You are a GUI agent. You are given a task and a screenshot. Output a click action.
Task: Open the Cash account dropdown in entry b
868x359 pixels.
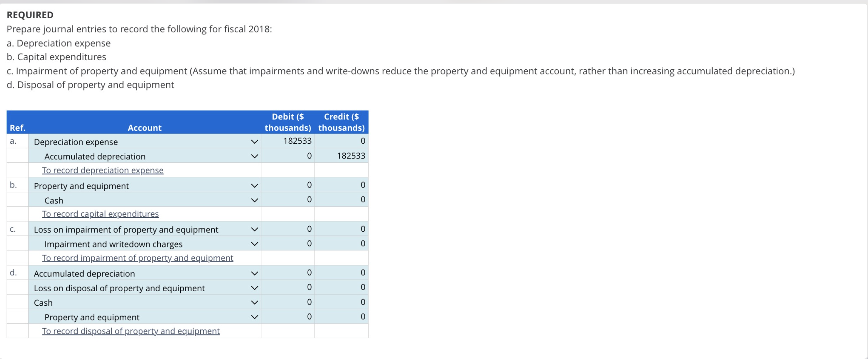pos(254,200)
